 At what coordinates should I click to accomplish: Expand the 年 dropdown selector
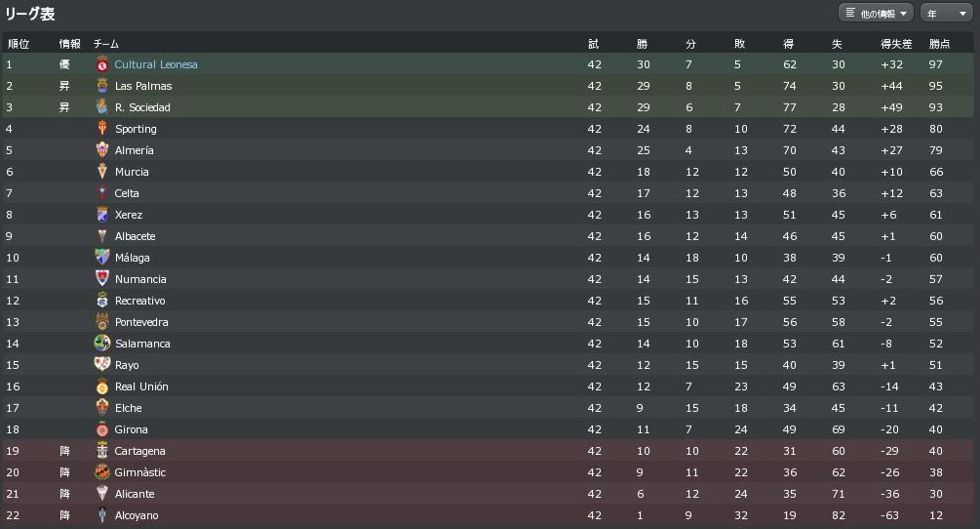coord(946,13)
